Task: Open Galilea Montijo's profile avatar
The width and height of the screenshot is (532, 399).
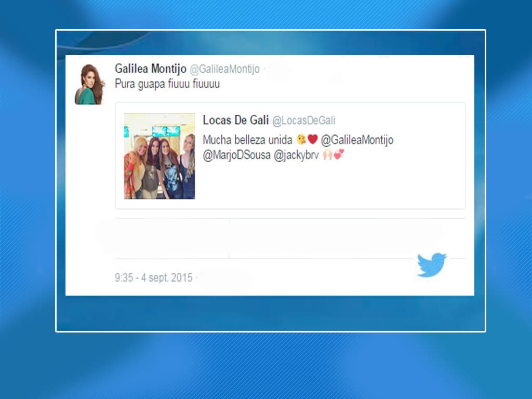Action: [90, 84]
